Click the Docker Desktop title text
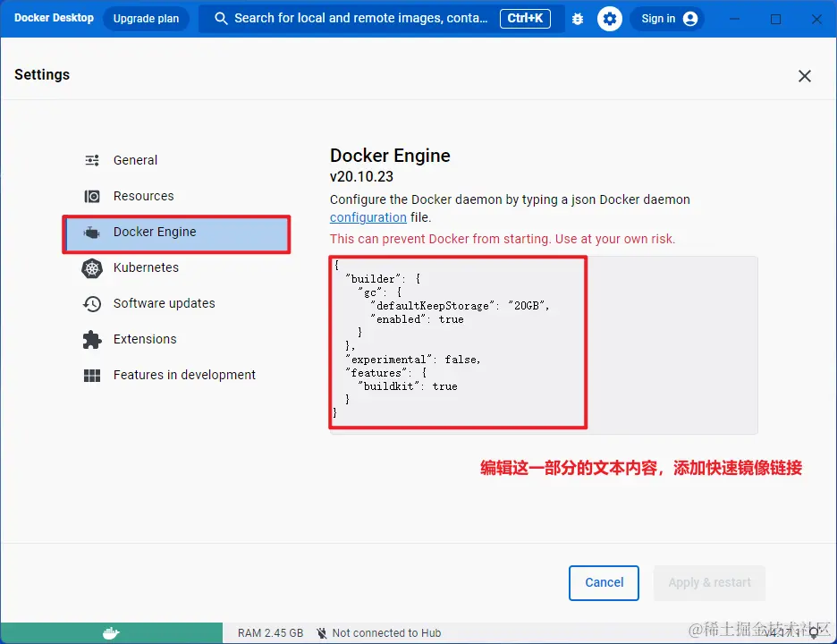Image resolution: width=837 pixels, height=644 pixels. [x=54, y=18]
